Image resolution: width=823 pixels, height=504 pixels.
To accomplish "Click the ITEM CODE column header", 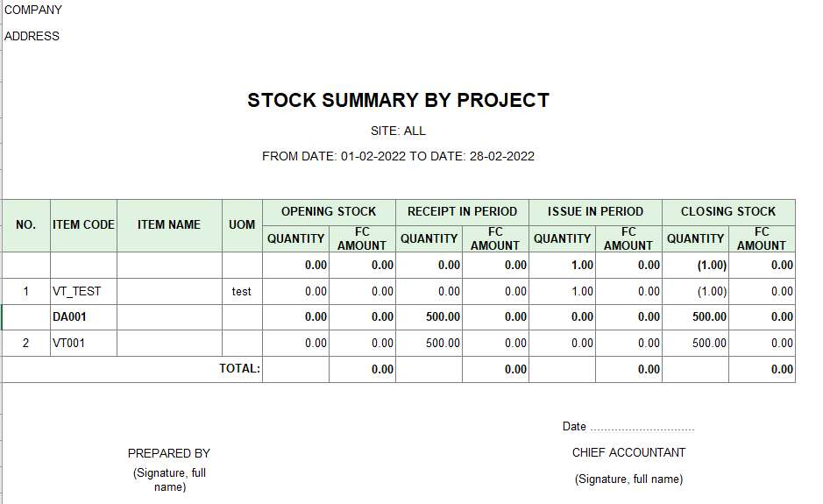I will [83, 225].
